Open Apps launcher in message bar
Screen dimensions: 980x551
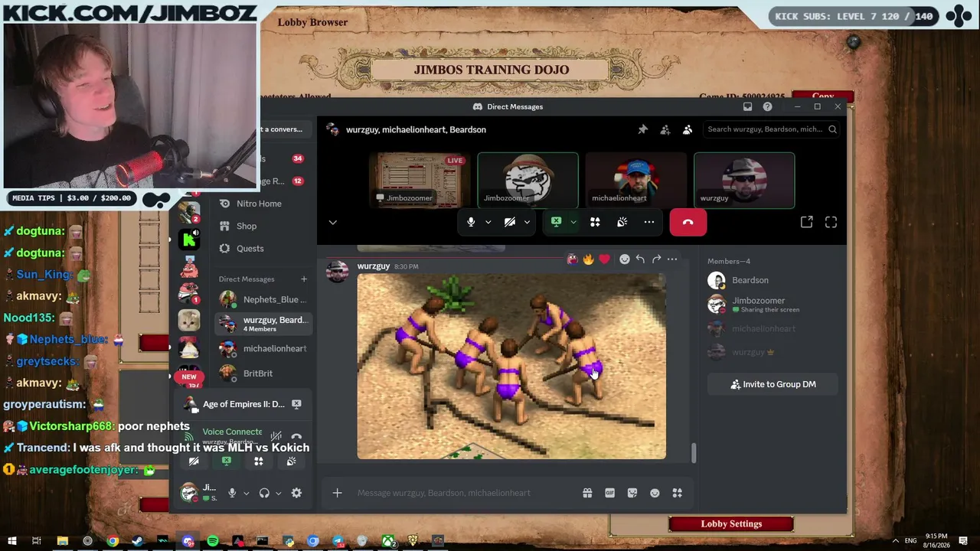677,493
